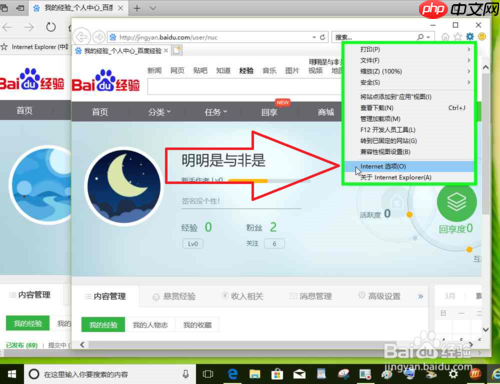The image size is (500, 384).
Task: Open the IE gear Tools icon
Action: 470,37
